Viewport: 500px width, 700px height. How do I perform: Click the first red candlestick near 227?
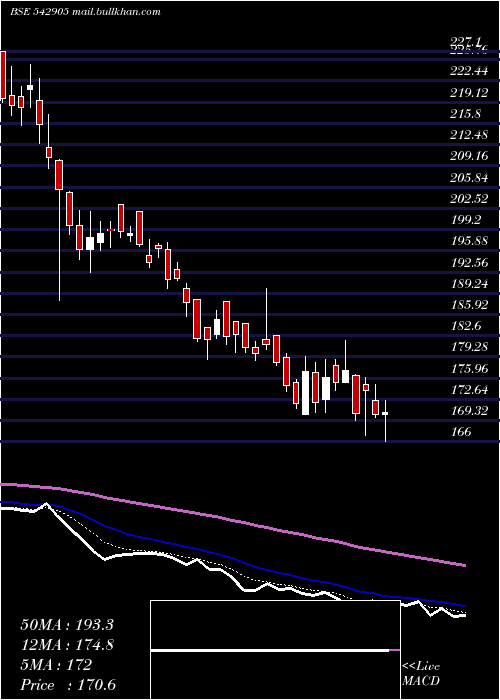pos(3,75)
